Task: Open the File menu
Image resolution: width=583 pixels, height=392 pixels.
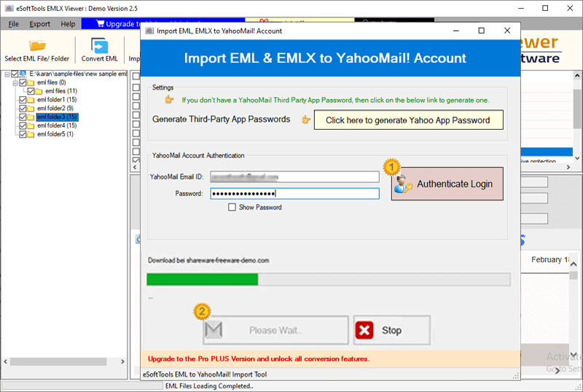Action: point(13,24)
